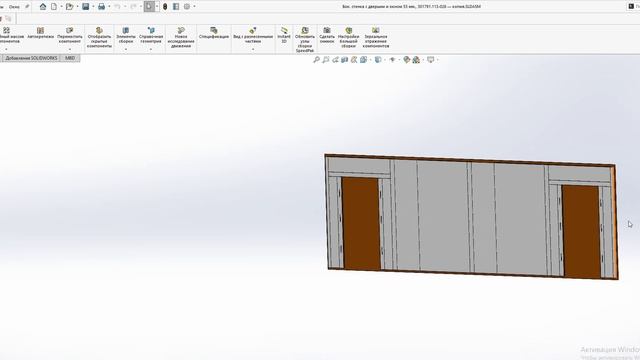Expand the Select tool dropdown arrow
This screenshot has height=360, width=640.
[x=157, y=7]
